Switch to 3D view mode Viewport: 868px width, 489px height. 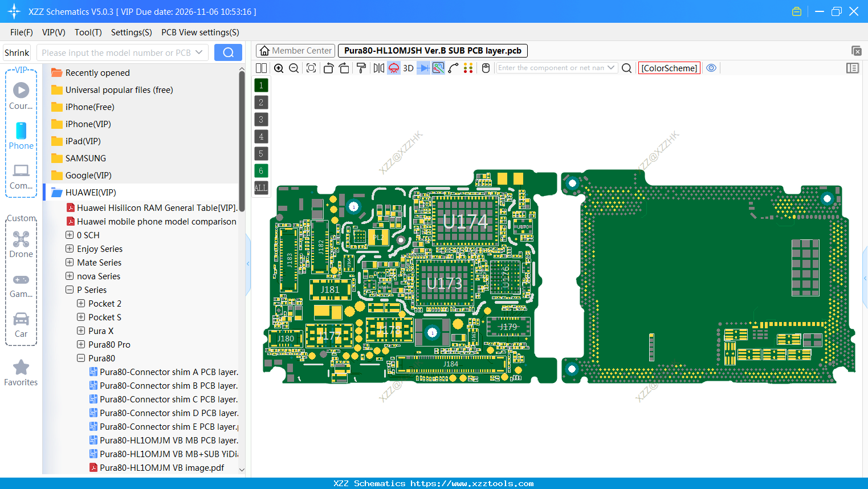click(408, 68)
